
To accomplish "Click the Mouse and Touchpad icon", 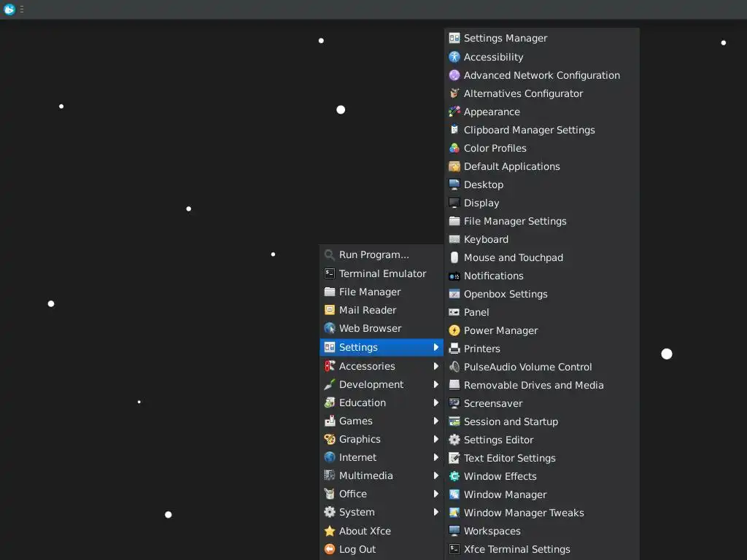I will pyautogui.click(x=454, y=257).
